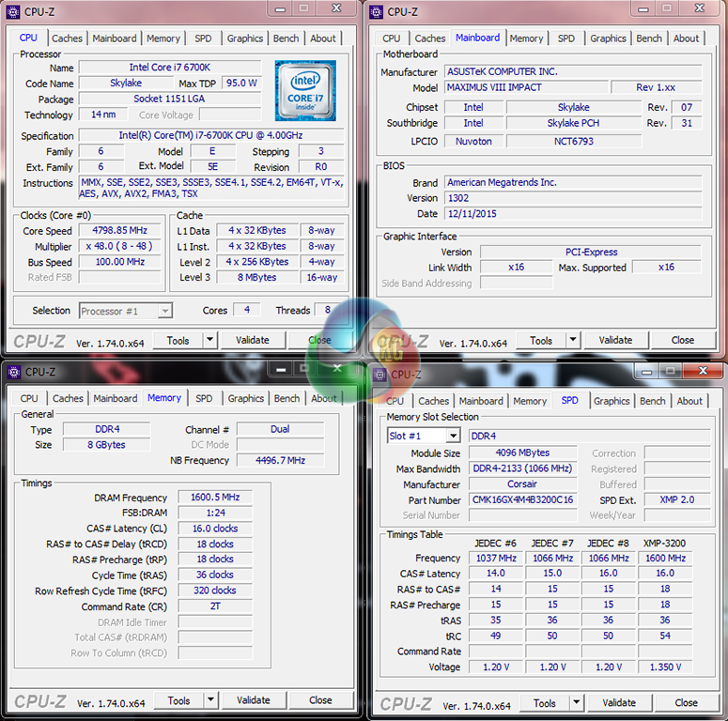Screen dimensions: 728x721
Task: Switch to Graphics tab in the SPD window
Action: [611, 401]
